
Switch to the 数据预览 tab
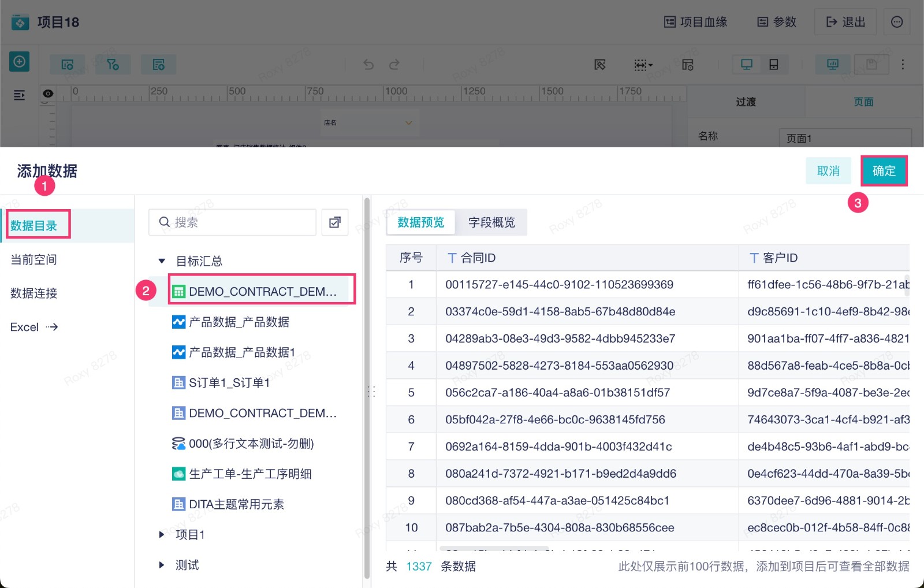click(421, 222)
